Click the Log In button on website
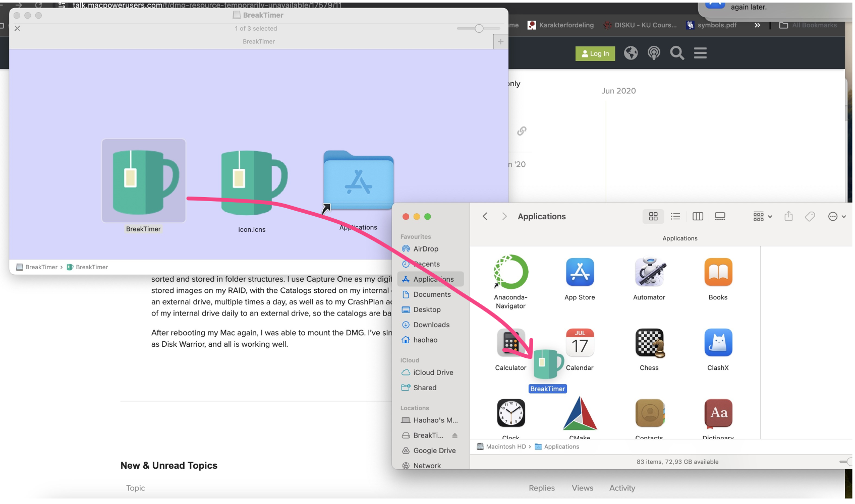Image resolution: width=855 pixels, height=504 pixels. click(595, 53)
